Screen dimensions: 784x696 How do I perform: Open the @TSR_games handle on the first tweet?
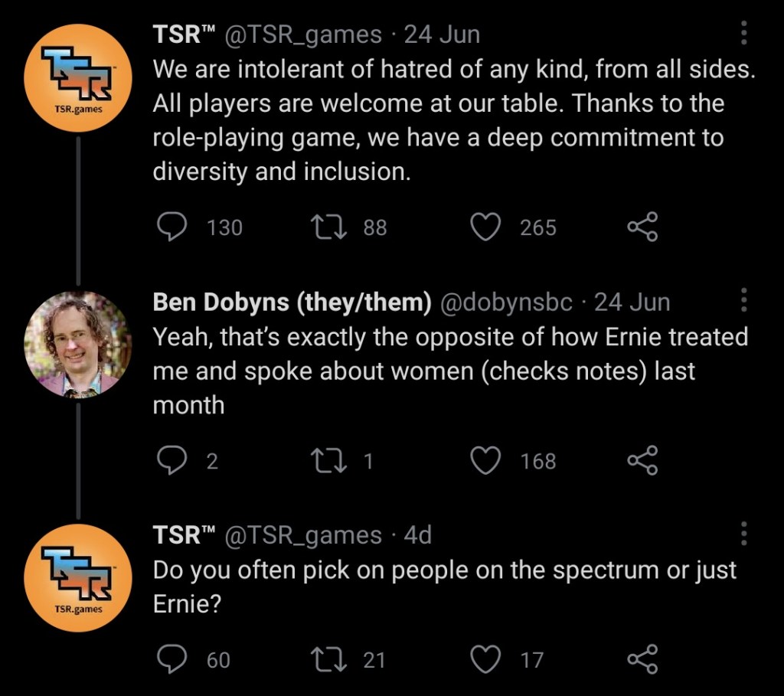click(303, 34)
